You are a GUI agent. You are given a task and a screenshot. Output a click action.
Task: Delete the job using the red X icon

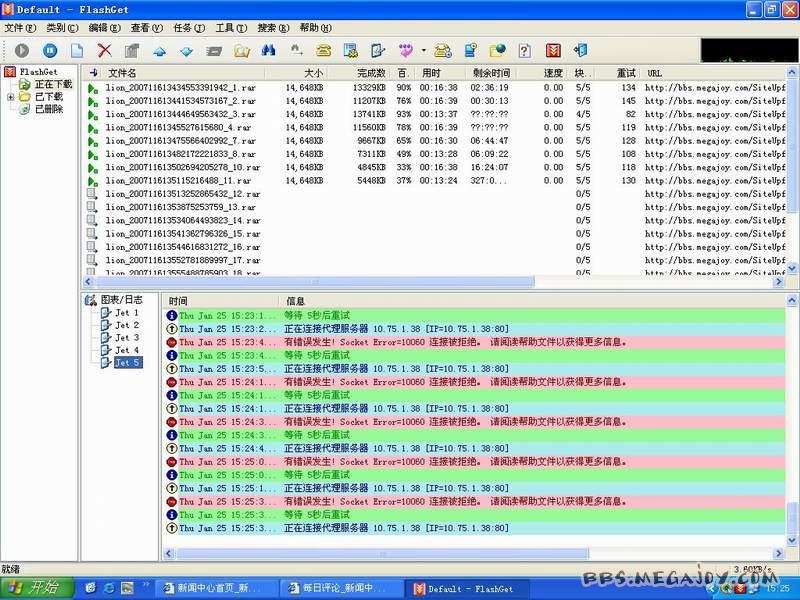click(x=104, y=50)
